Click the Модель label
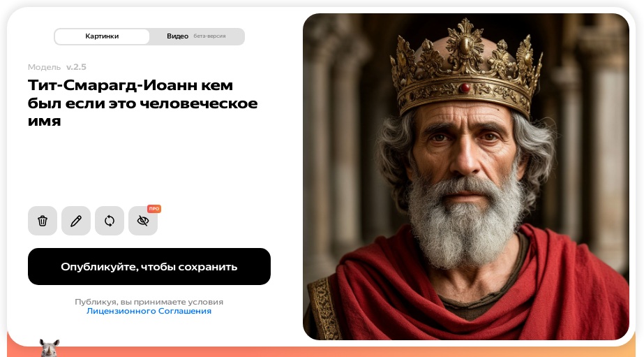This screenshot has height=357, width=644. tap(45, 67)
